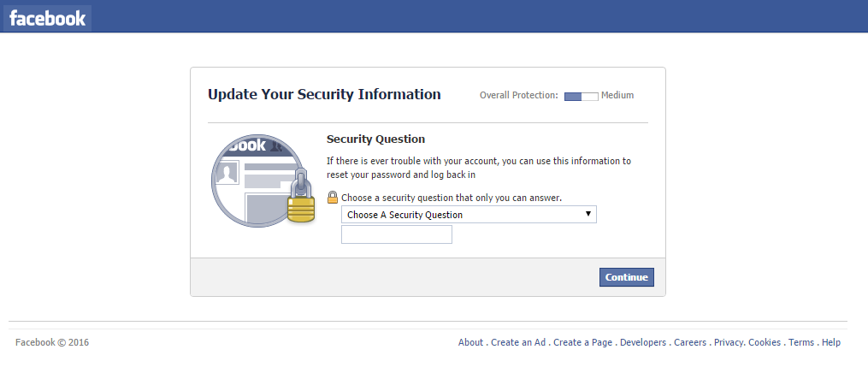Open the Create an Ad link
The image size is (868, 391).
[518, 342]
